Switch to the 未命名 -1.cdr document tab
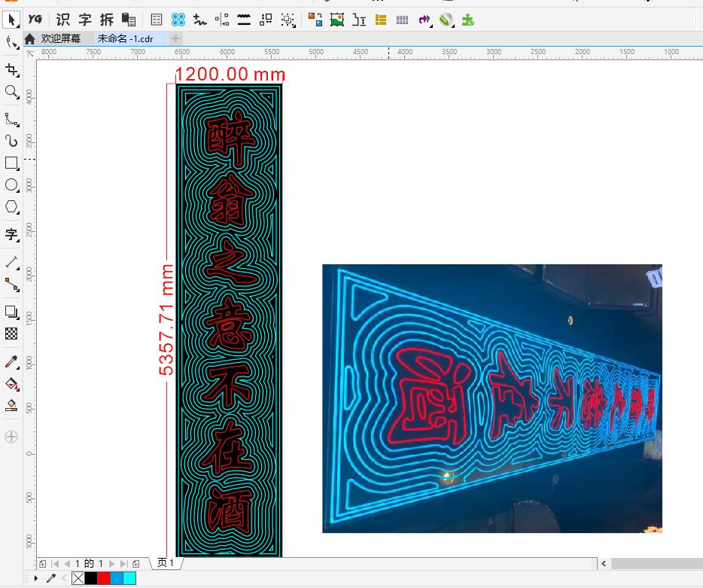The width and height of the screenshot is (703, 588). [x=126, y=39]
